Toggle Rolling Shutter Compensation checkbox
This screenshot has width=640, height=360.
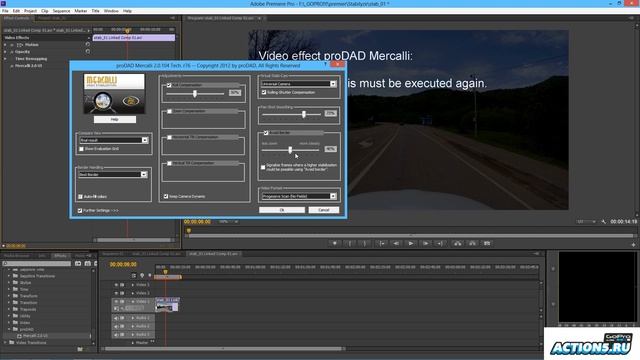(264, 92)
